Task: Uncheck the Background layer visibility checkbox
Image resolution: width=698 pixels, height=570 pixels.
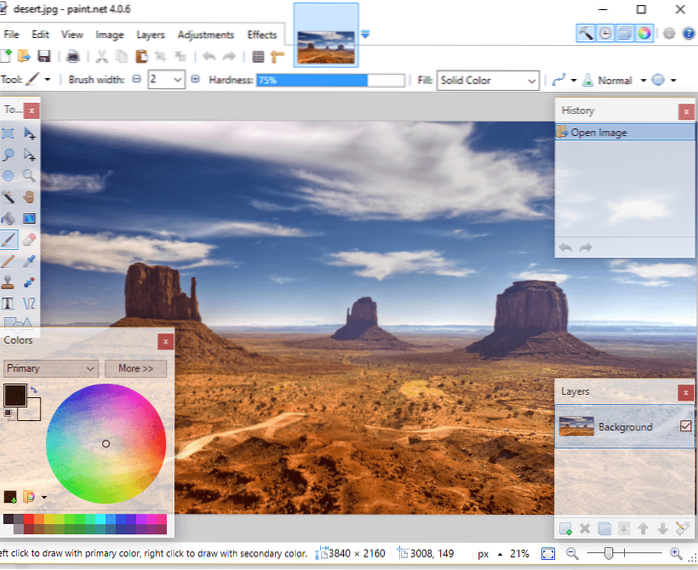Action: tap(685, 427)
